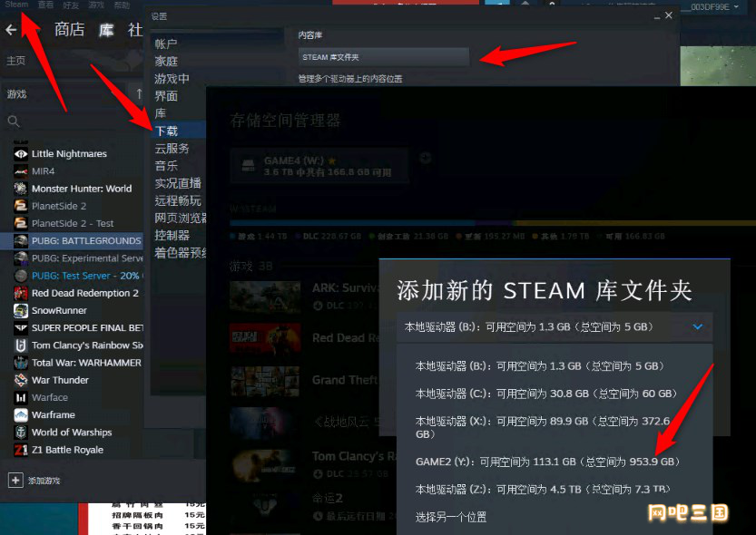Open the 库 tab in top navigation
This screenshot has width=756, height=535.
[106, 30]
